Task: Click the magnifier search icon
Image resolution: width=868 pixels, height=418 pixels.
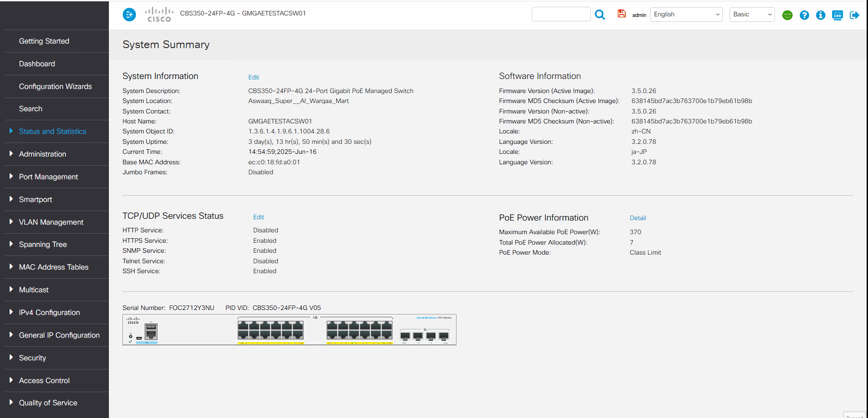Action: [x=600, y=15]
